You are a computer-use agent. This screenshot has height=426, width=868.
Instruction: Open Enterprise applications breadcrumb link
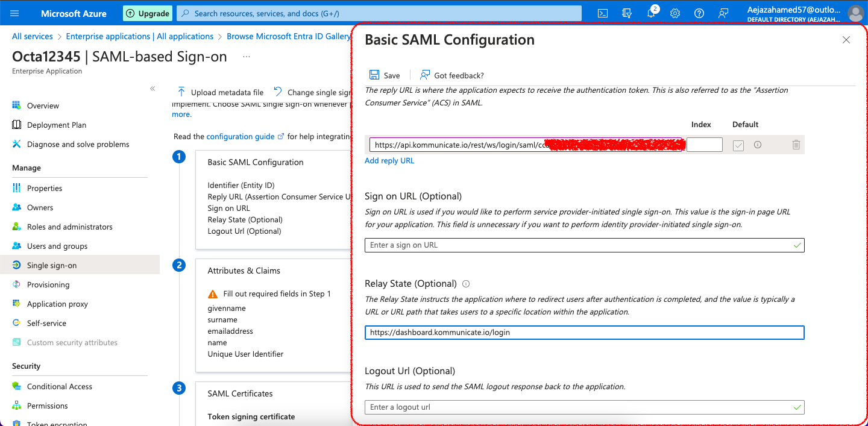tap(140, 36)
